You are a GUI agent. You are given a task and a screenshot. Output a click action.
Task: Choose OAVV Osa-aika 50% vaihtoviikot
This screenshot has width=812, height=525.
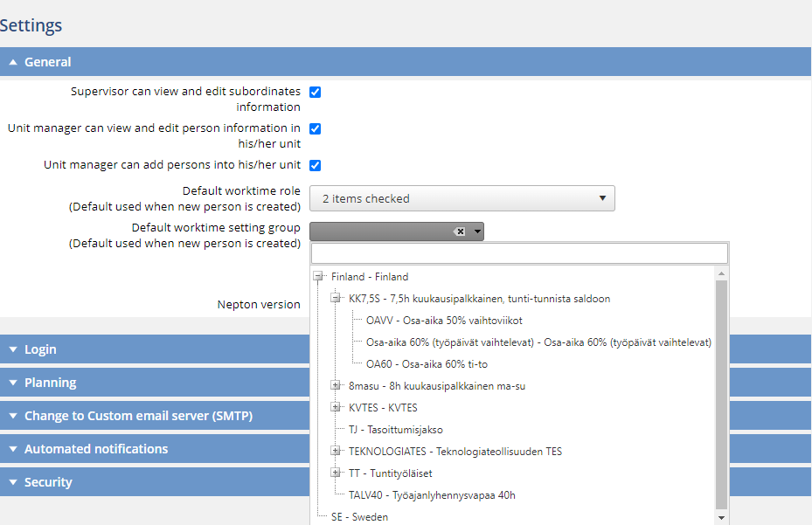click(444, 321)
